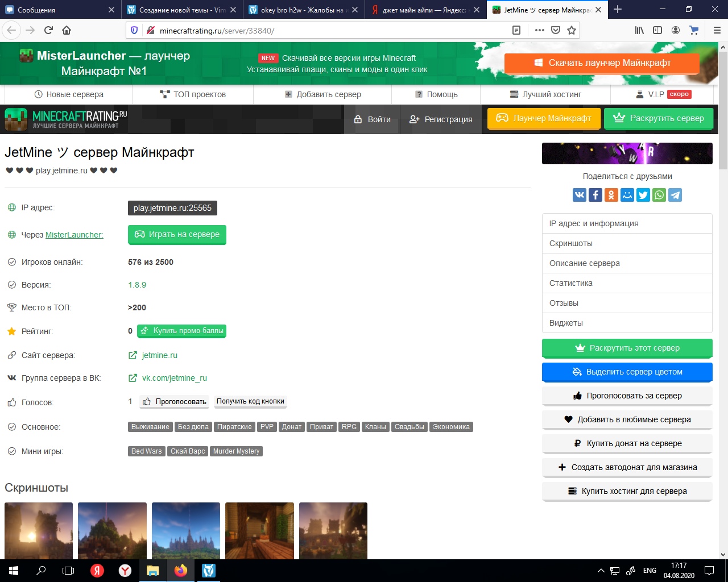
Task: Open Firefox account avatar icon
Action: point(676,30)
